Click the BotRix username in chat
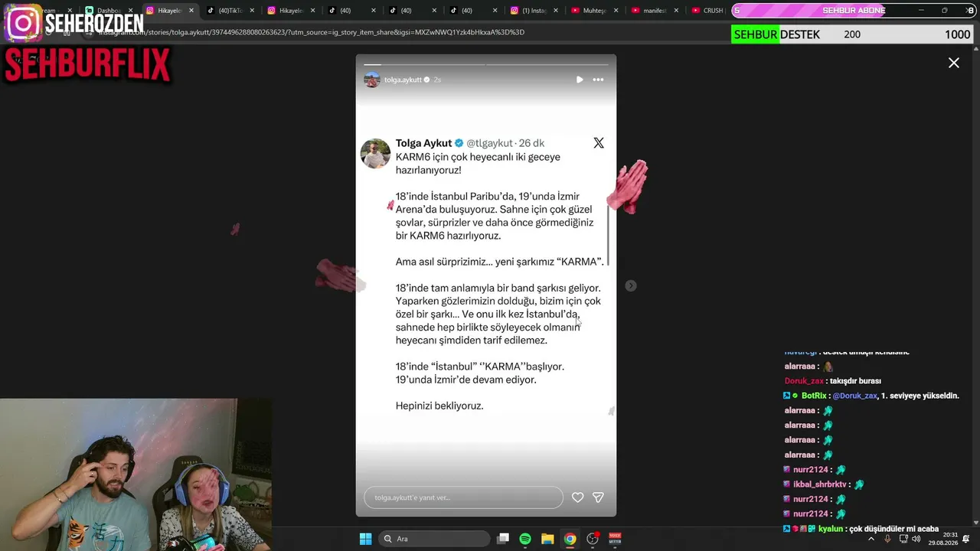Image resolution: width=980 pixels, height=551 pixels. click(x=814, y=396)
